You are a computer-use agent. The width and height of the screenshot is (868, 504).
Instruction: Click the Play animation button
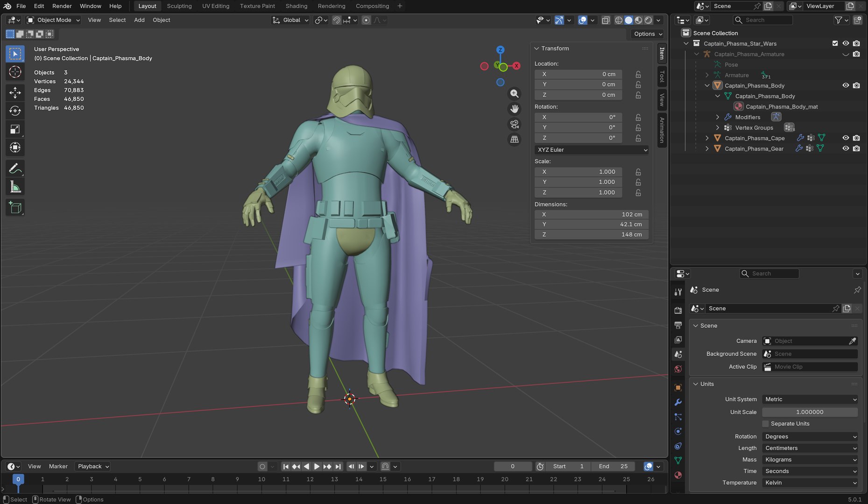coord(317,466)
